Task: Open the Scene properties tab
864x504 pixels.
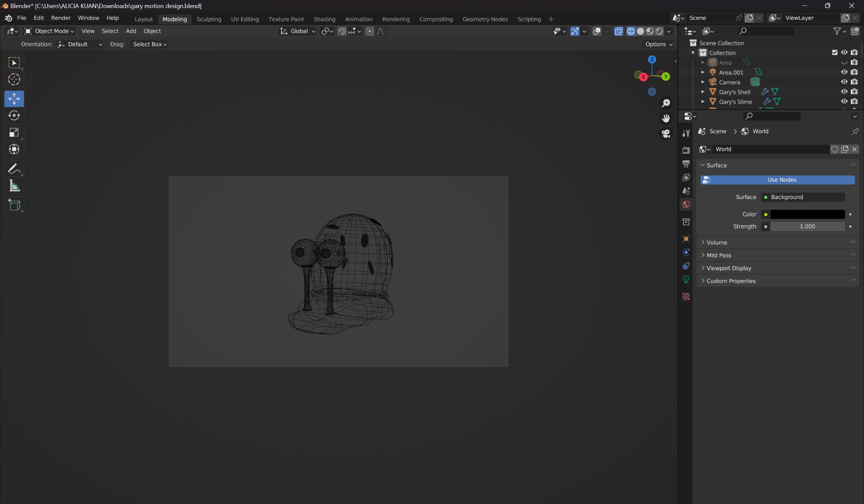Action: 686,191
